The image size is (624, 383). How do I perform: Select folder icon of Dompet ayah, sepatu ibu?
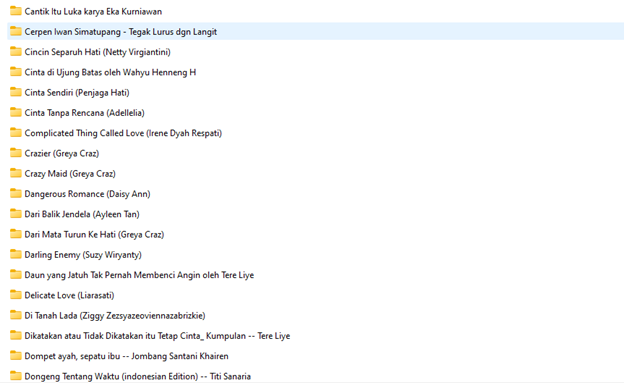[x=16, y=356]
